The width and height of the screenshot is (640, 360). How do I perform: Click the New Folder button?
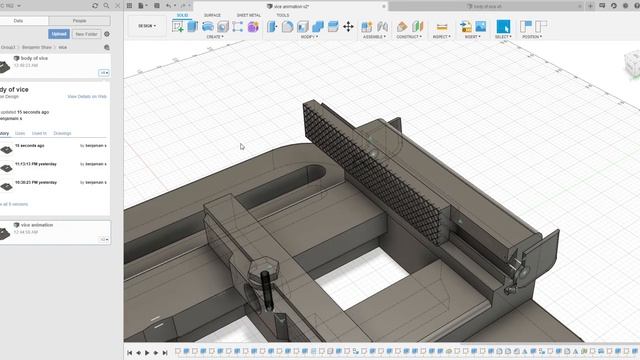click(x=87, y=34)
